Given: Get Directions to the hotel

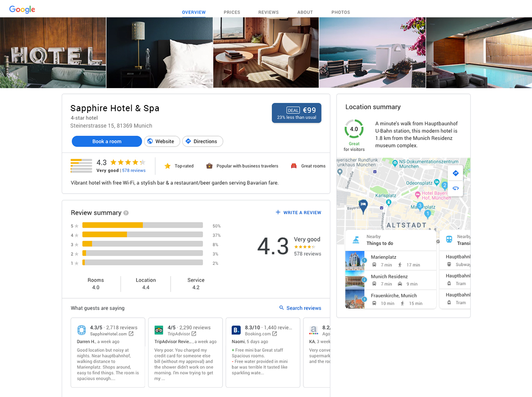Looking at the screenshot, I should [202, 141].
